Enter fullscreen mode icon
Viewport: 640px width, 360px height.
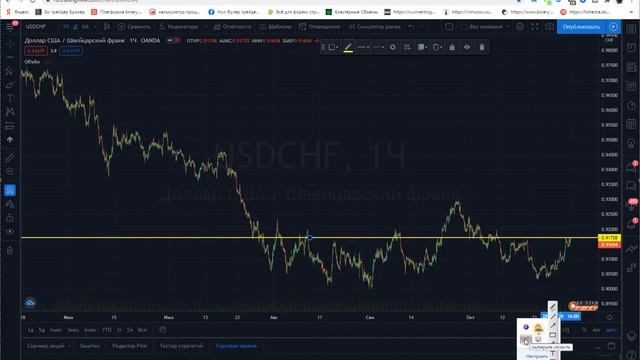535,27
